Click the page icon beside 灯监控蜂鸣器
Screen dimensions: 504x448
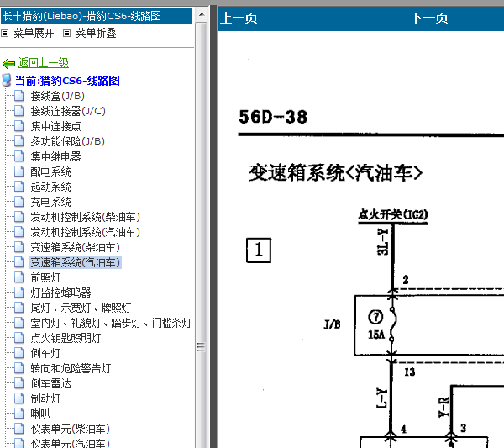click(19, 293)
